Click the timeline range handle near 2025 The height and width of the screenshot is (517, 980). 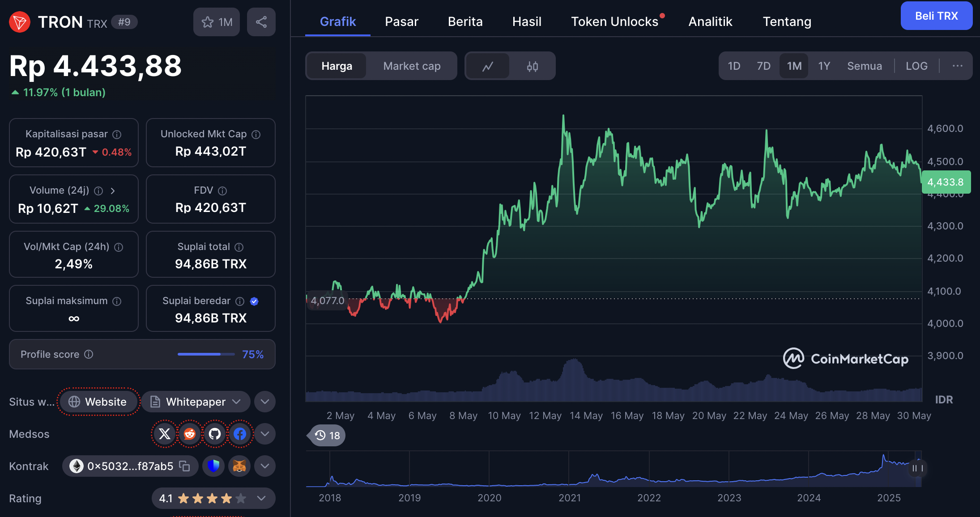917,468
